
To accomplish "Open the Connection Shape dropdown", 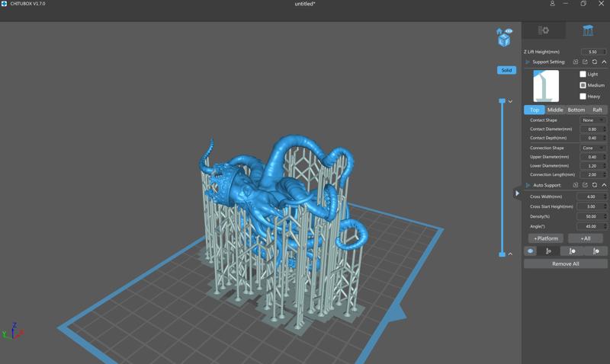I will coord(593,148).
